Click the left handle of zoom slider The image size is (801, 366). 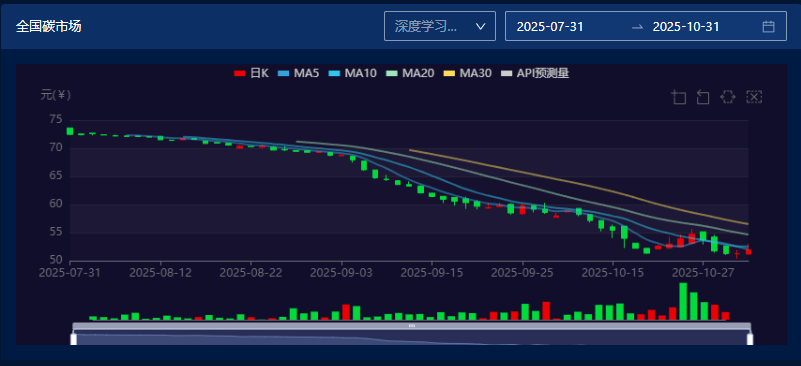click(x=74, y=339)
